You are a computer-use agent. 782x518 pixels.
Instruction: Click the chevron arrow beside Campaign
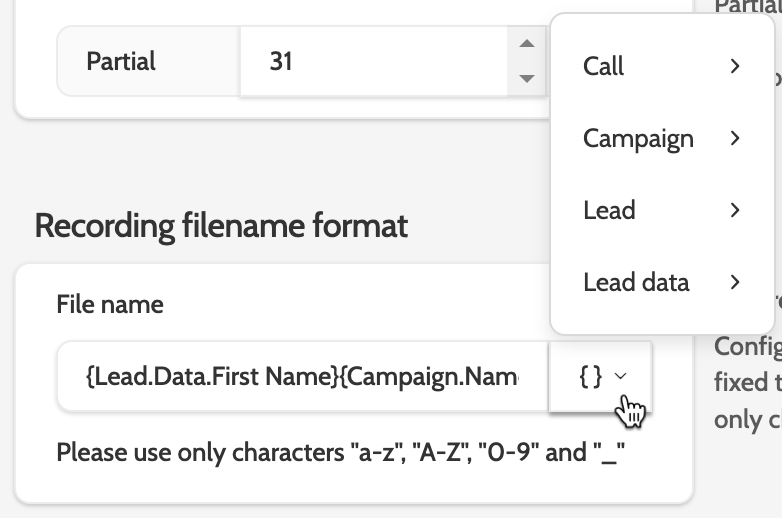pos(735,139)
